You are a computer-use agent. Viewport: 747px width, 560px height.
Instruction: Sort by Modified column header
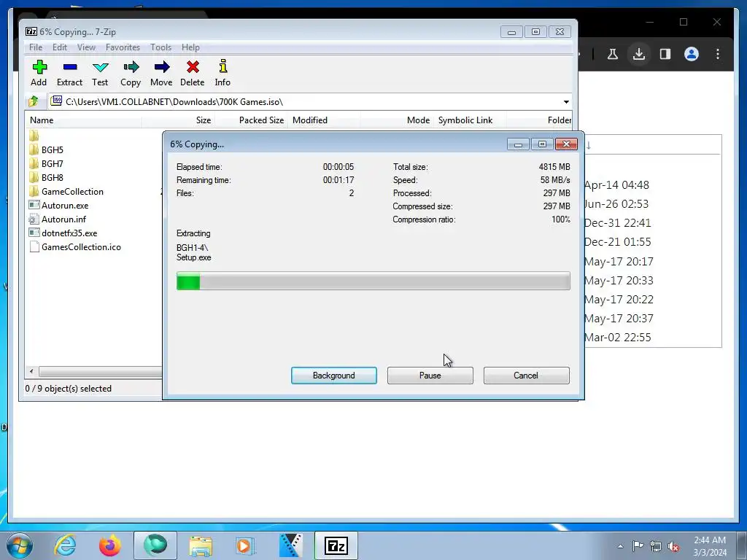[x=324, y=120]
